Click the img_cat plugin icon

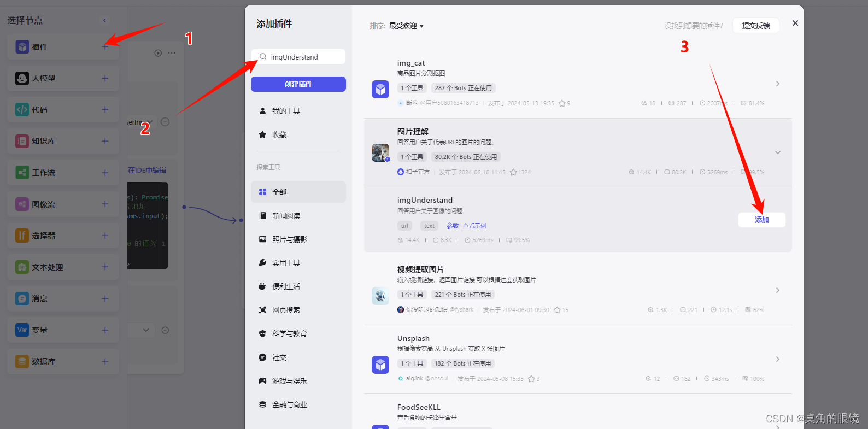(380, 89)
